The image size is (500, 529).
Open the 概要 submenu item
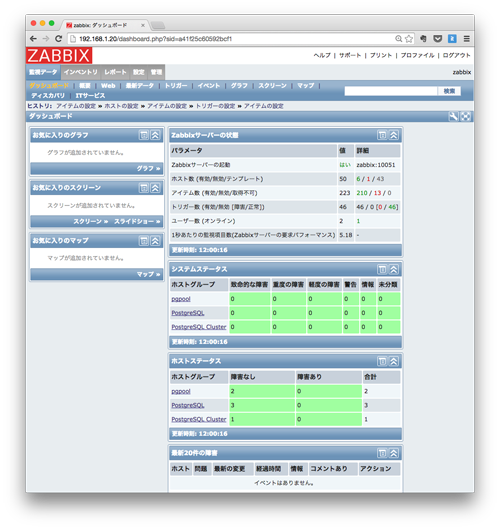coord(85,86)
